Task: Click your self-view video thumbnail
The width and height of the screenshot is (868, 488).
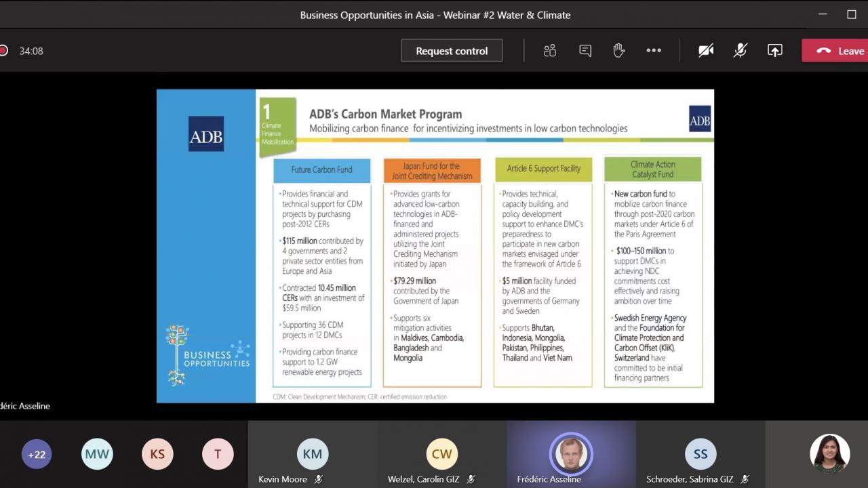Action: (829, 453)
